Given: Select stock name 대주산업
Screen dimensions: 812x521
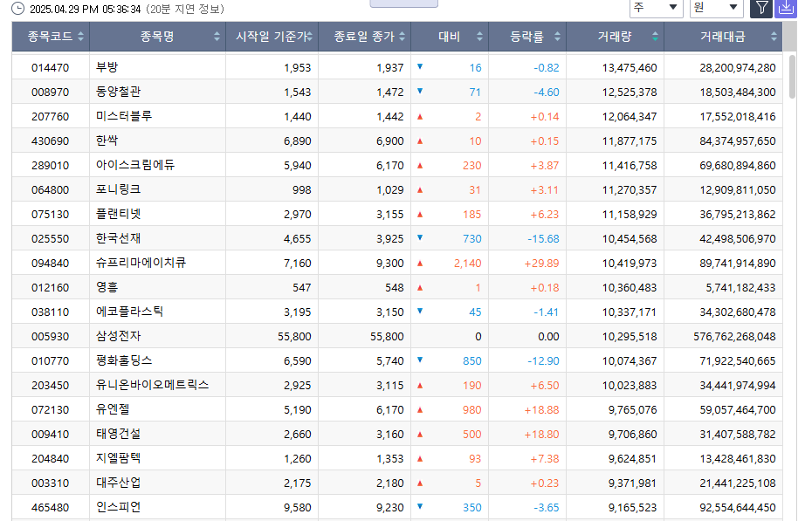Looking at the screenshot, I should (x=118, y=483).
